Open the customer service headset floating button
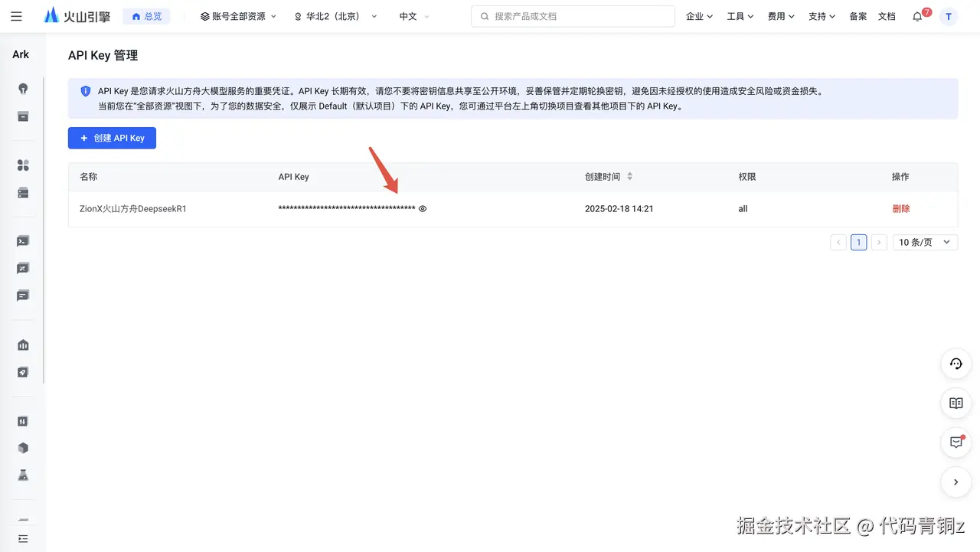This screenshot has width=980, height=552. pos(955,364)
